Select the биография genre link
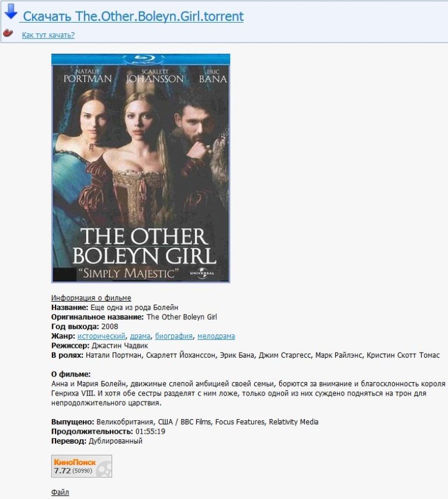The width and height of the screenshot is (448, 499). coord(174,336)
